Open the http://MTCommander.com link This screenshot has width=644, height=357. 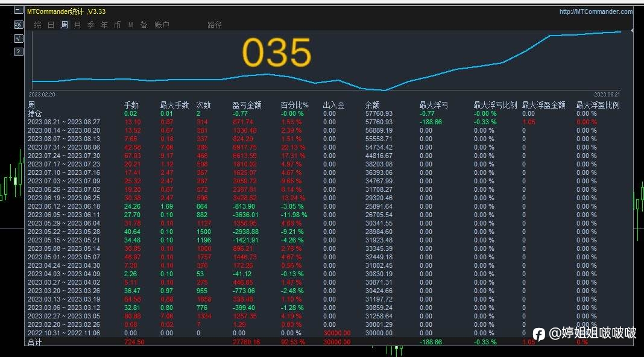click(x=596, y=11)
